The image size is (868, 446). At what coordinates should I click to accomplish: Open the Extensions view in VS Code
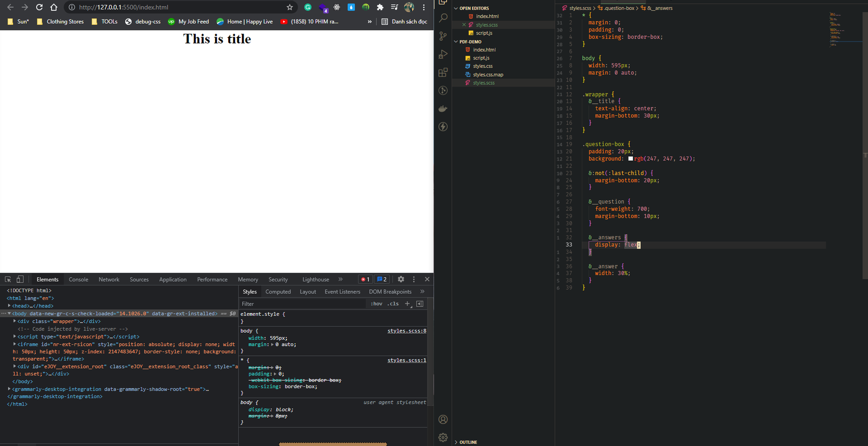tap(443, 72)
